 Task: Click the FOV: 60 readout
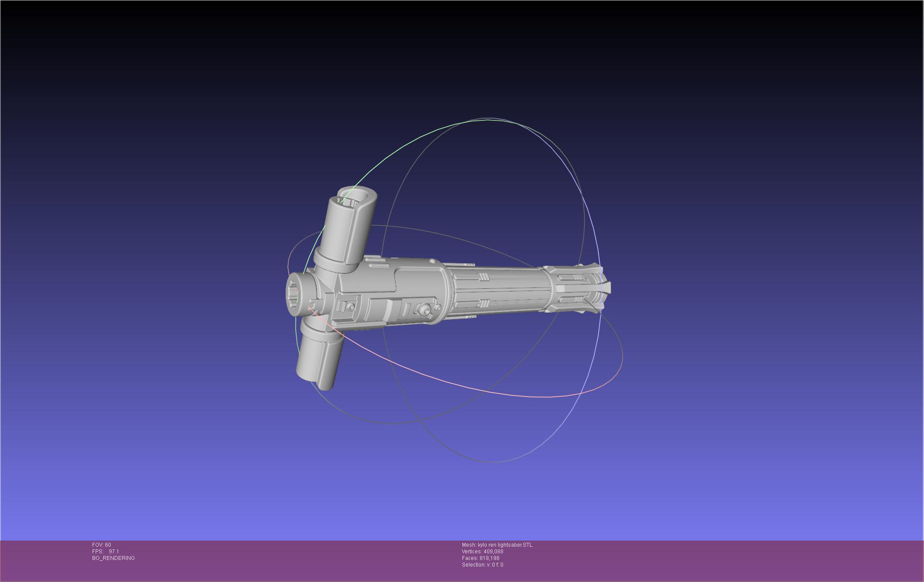coord(101,545)
